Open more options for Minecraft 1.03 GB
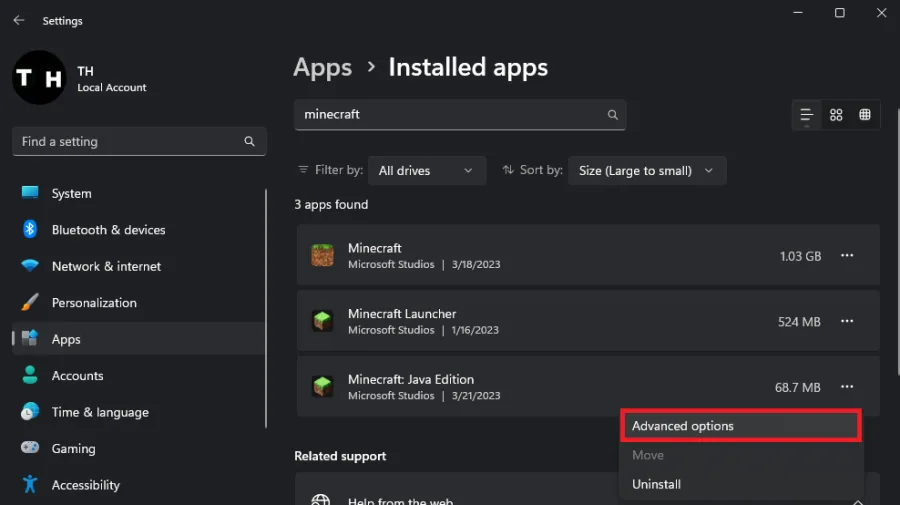900x505 pixels. [x=847, y=255]
